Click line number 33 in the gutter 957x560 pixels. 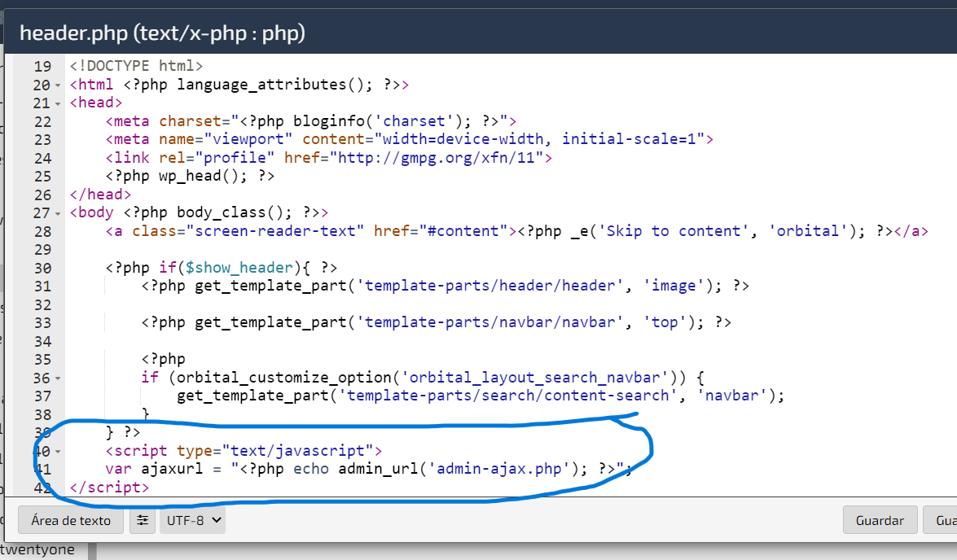click(42, 322)
